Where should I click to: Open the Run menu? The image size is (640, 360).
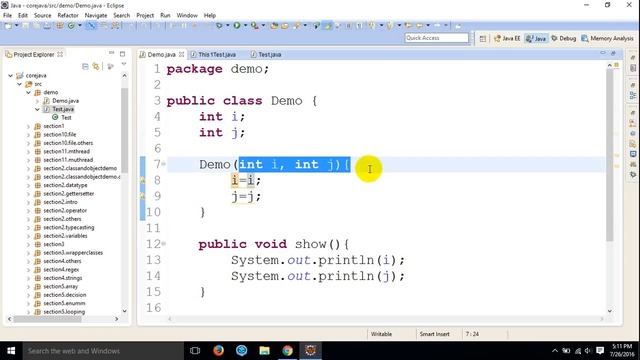click(x=165, y=16)
